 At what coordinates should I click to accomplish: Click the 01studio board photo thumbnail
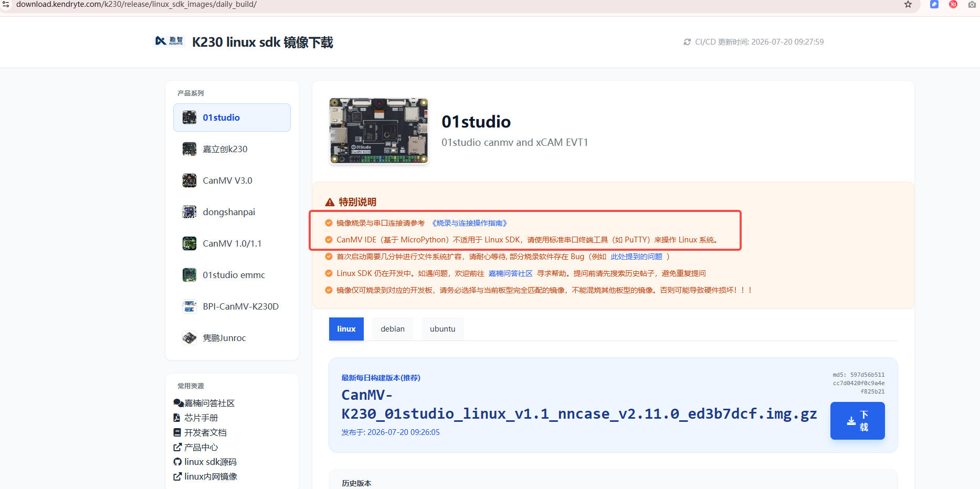pyautogui.click(x=379, y=131)
